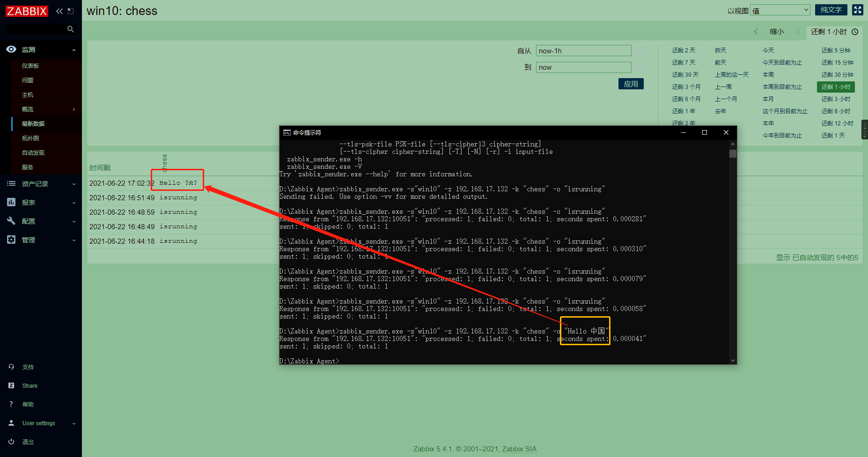Select the highlighted 还剩 1 小时 range
The width and height of the screenshot is (868, 457).
tap(836, 87)
